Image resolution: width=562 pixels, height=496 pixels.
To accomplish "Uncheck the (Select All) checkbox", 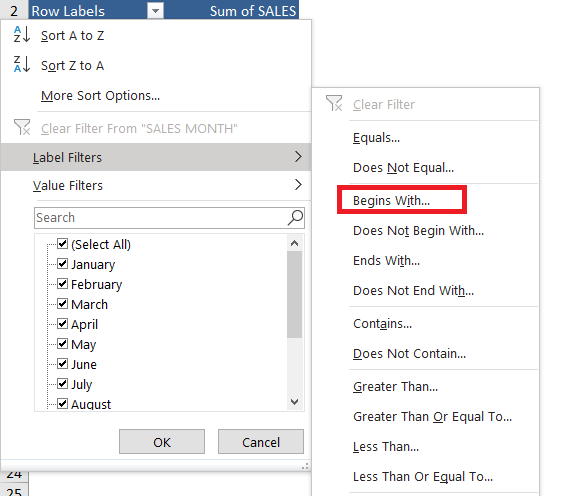I will click(x=63, y=244).
